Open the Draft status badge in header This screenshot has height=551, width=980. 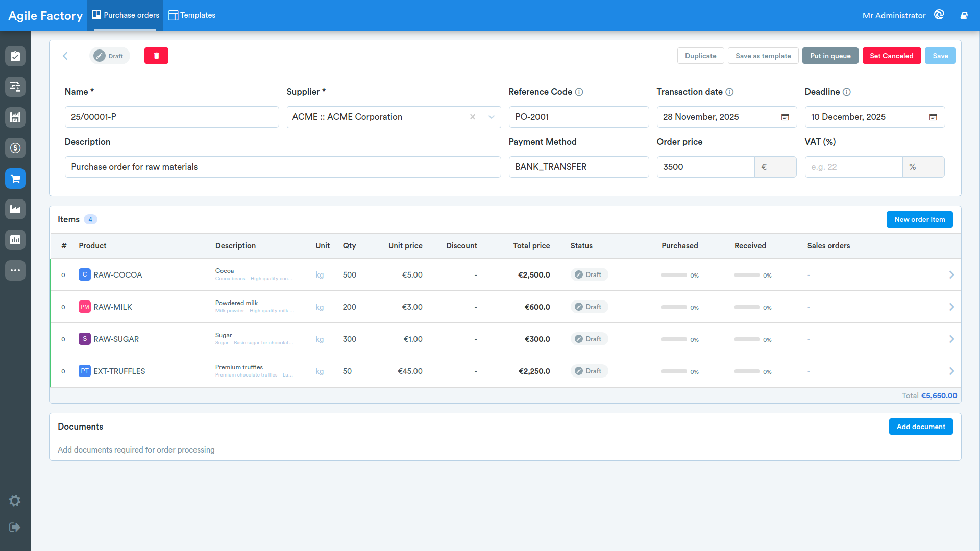tap(109, 56)
